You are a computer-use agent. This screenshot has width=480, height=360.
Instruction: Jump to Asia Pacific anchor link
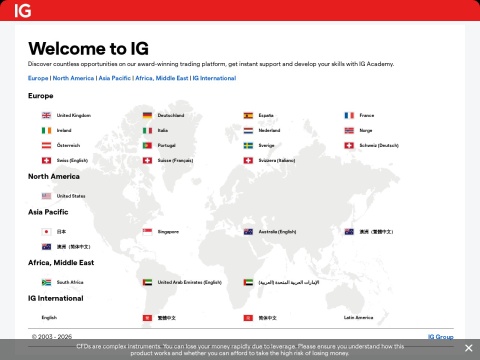click(115, 78)
